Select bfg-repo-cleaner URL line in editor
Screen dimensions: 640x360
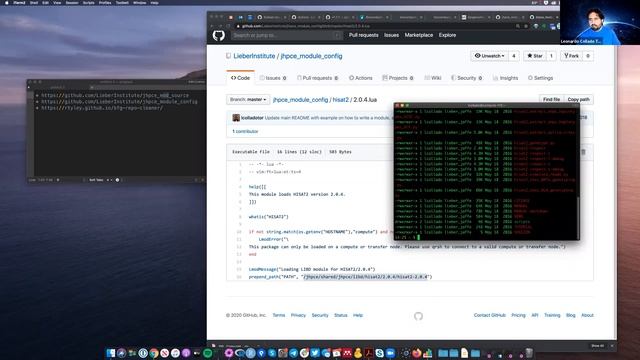102,108
